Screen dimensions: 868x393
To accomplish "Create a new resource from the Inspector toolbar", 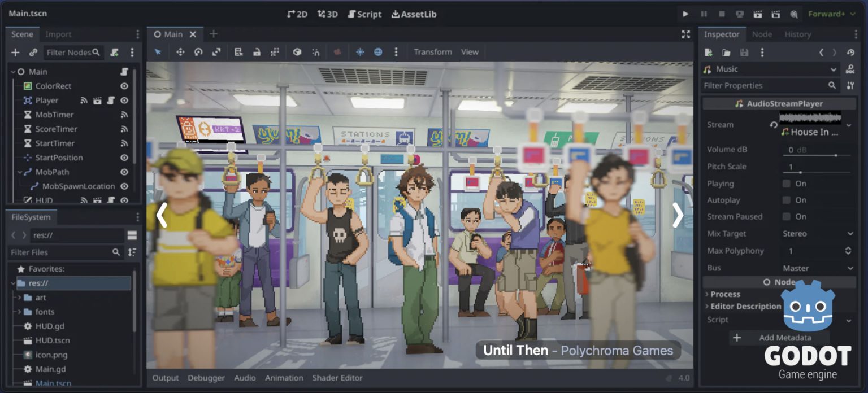I will 708,52.
